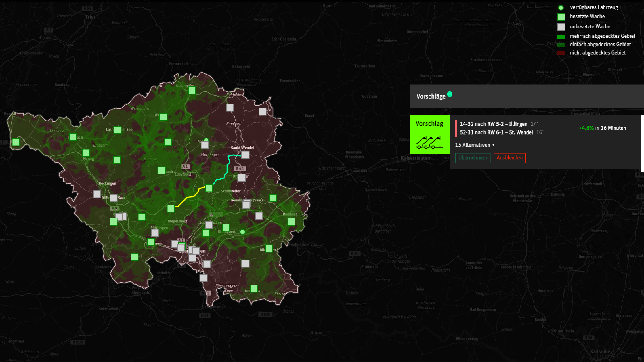This screenshot has width=644, height=362.
Task: Select the unoccupied station at Neunkirchen (Saar)
Action: [246, 205]
